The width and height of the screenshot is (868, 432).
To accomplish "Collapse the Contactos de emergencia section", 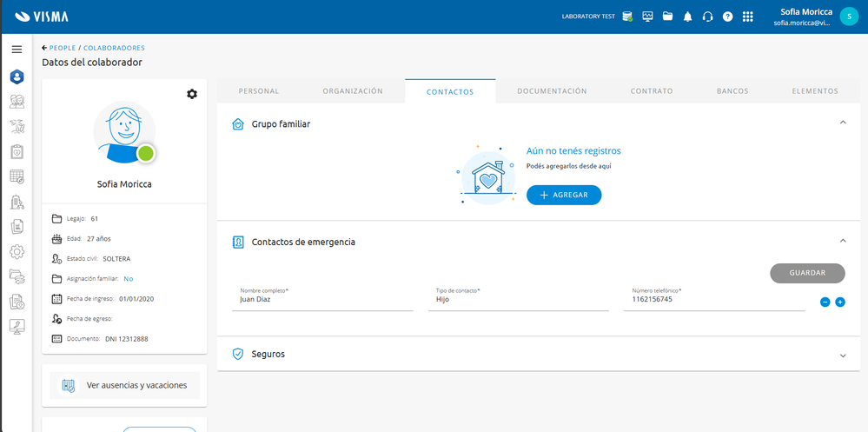I will (843, 241).
